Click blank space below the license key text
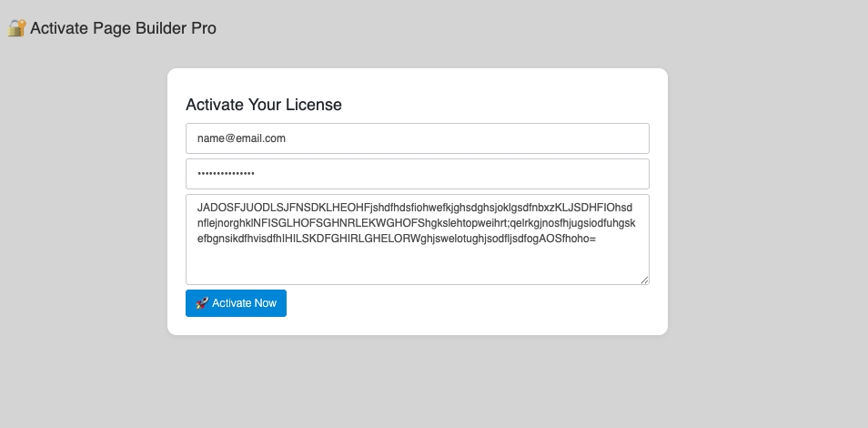The image size is (868, 428). tap(417, 265)
